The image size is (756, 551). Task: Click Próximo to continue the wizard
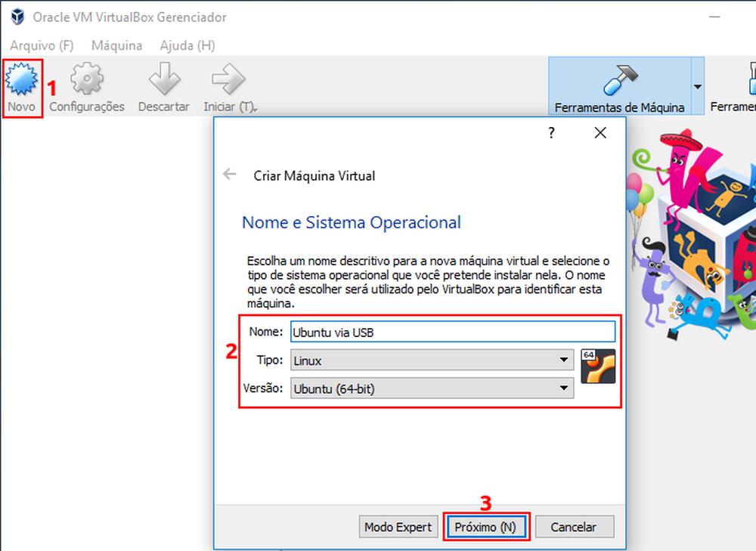[486, 526]
